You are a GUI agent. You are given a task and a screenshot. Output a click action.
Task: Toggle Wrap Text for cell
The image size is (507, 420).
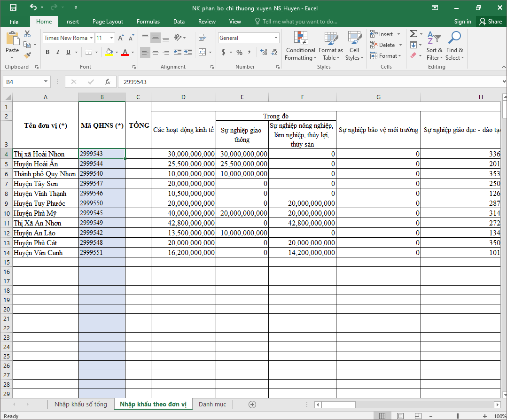(x=203, y=38)
